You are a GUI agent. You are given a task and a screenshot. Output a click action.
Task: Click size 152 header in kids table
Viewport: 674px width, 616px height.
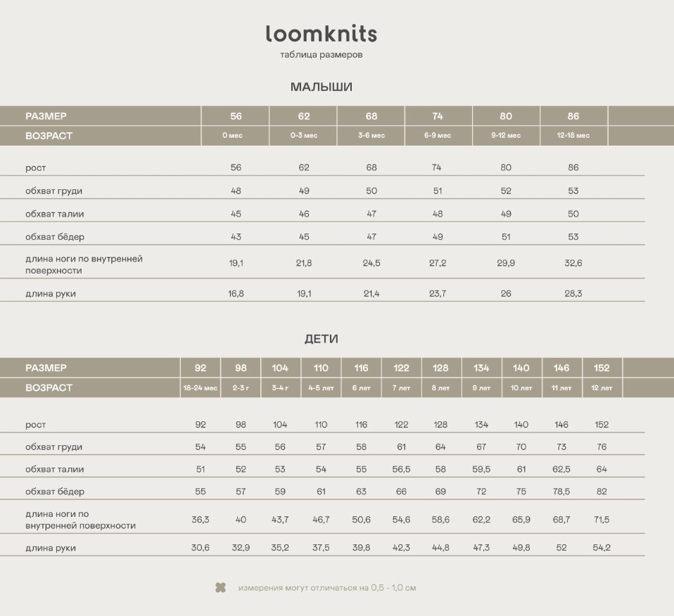602,368
